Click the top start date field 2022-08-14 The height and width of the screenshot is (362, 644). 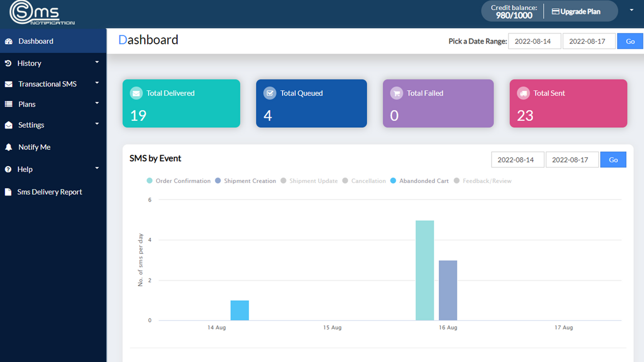point(535,41)
